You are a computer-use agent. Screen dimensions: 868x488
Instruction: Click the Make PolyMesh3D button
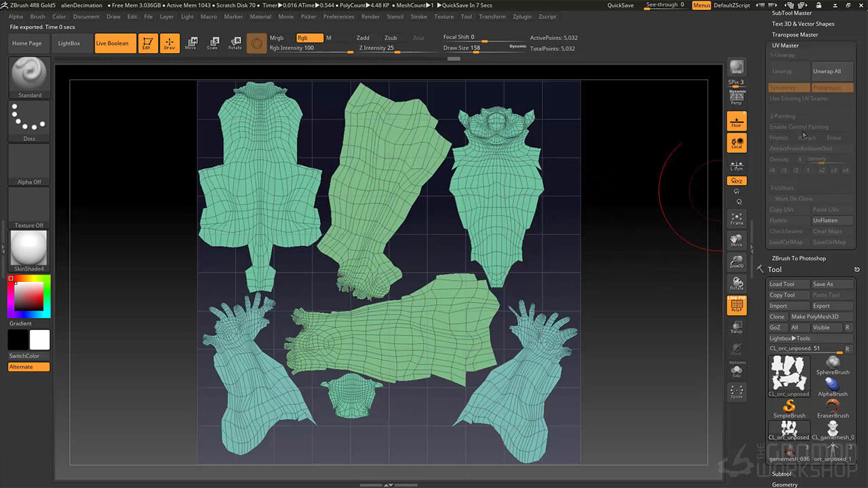(814, 317)
